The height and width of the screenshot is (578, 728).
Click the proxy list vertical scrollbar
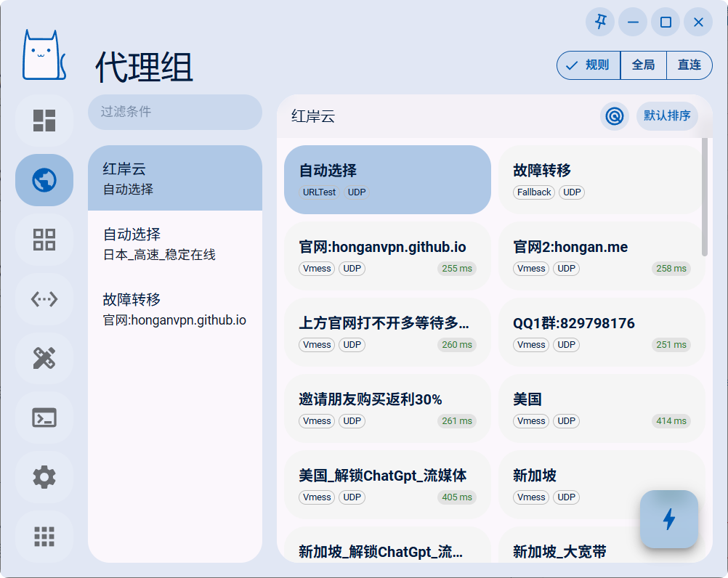click(x=705, y=198)
